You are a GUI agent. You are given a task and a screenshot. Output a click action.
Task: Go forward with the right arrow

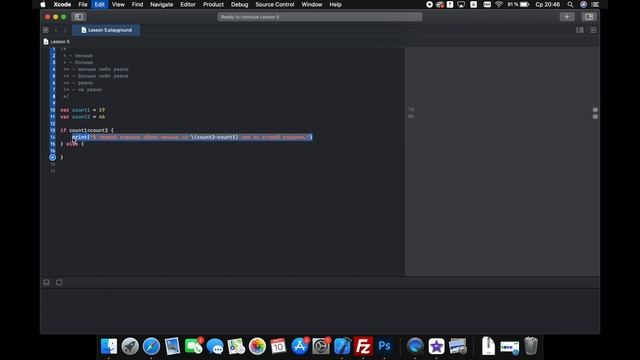click(65, 30)
